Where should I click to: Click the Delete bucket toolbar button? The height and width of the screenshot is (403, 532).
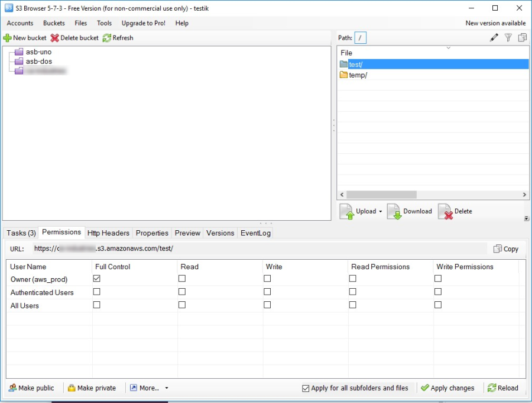[x=74, y=38]
